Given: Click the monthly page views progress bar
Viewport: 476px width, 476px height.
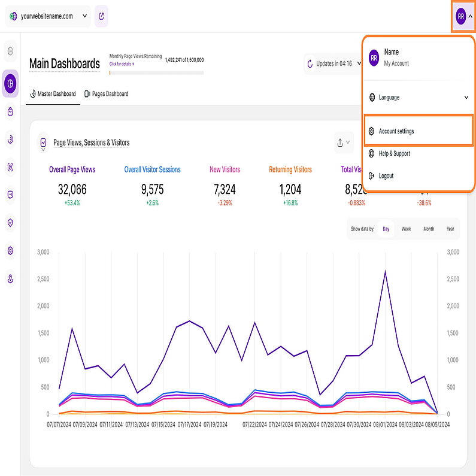Looking at the screenshot, I should [x=156, y=72].
